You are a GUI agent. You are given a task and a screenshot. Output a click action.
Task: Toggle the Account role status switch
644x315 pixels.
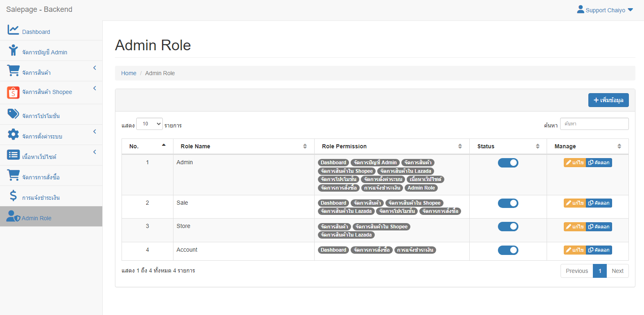click(x=508, y=250)
